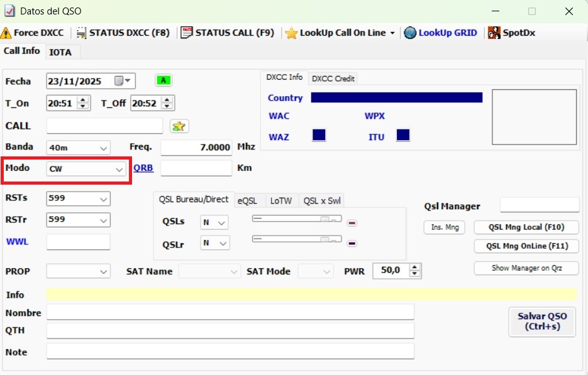Switch to the IOTA tab
This screenshot has height=375, width=588.
coord(60,52)
